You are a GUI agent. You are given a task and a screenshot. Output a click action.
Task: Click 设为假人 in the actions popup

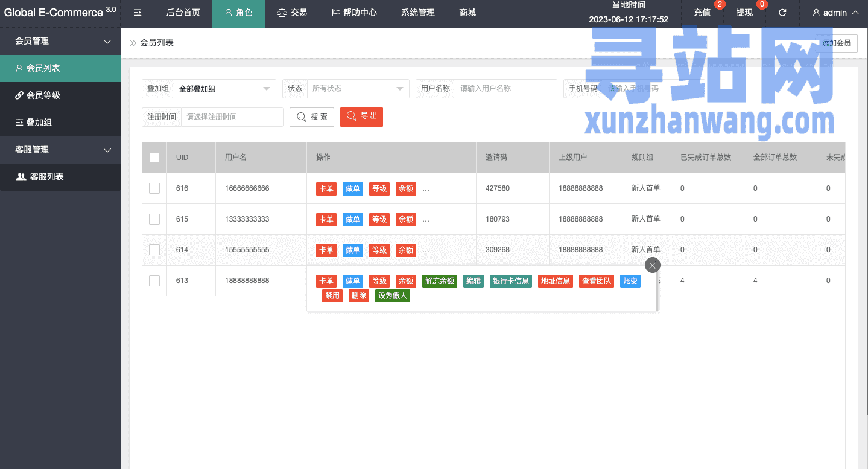(x=392, y=296)
